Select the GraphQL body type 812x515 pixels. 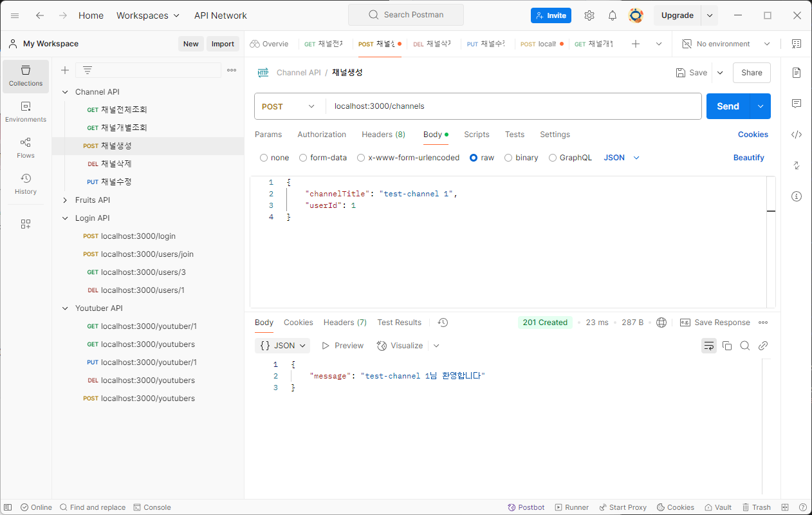click(x=553, y=158)
